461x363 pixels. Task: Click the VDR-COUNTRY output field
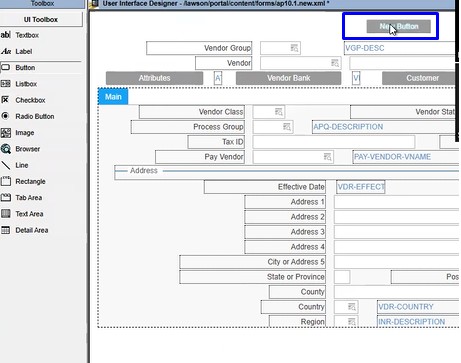point(418,307)
